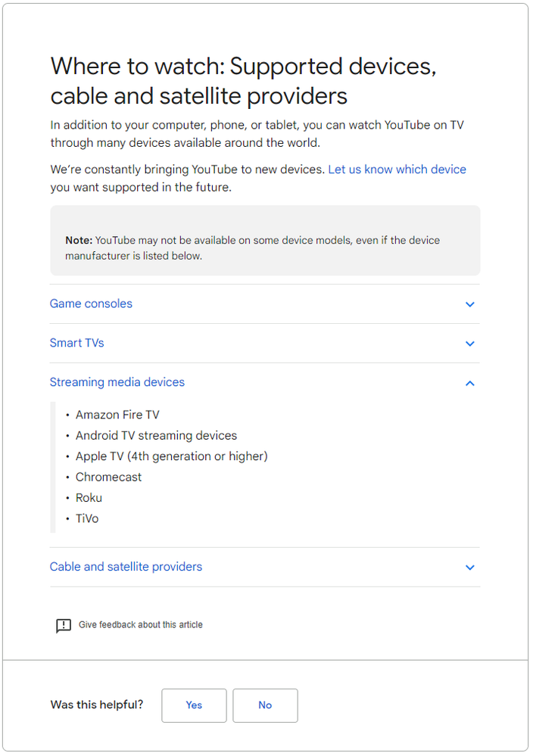
Task: Expand Cable and satellite providers section
Action: (x=126, y=567)
